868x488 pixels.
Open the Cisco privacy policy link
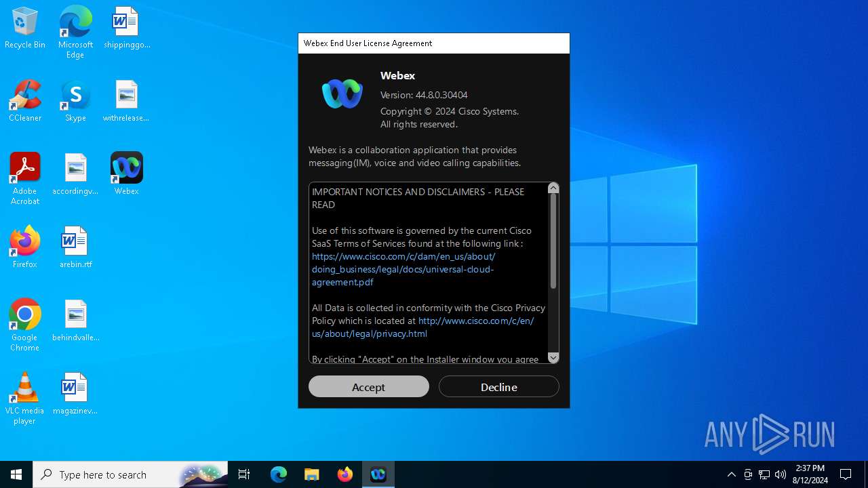coord(422,327)
